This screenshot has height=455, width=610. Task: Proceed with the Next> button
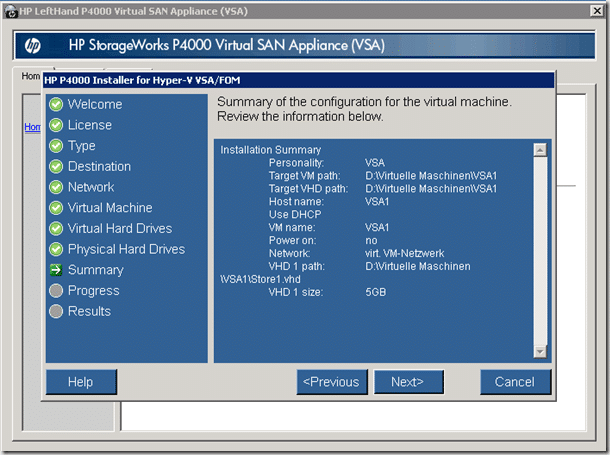pos(408,382)
